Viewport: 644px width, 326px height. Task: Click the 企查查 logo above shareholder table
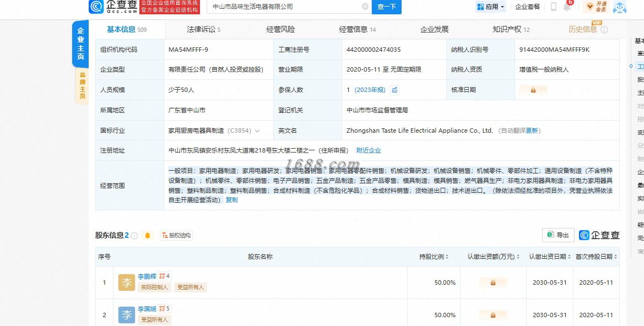pyautogui.click(x=599, y=235)
